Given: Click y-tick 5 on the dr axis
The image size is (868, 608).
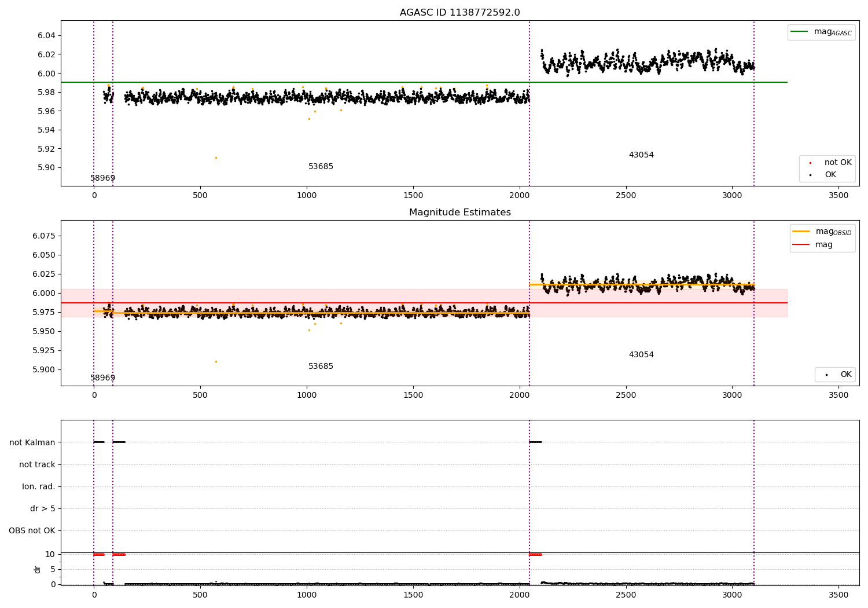Looking at the screenshot, I should tap(53, 570).
